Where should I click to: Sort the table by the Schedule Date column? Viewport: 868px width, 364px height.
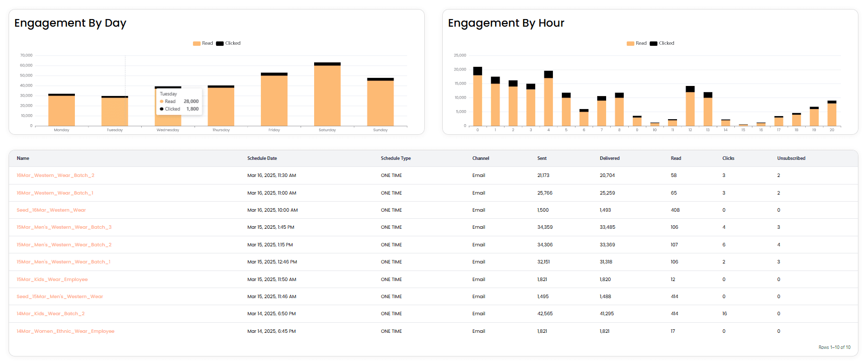(x=262, y=158)
